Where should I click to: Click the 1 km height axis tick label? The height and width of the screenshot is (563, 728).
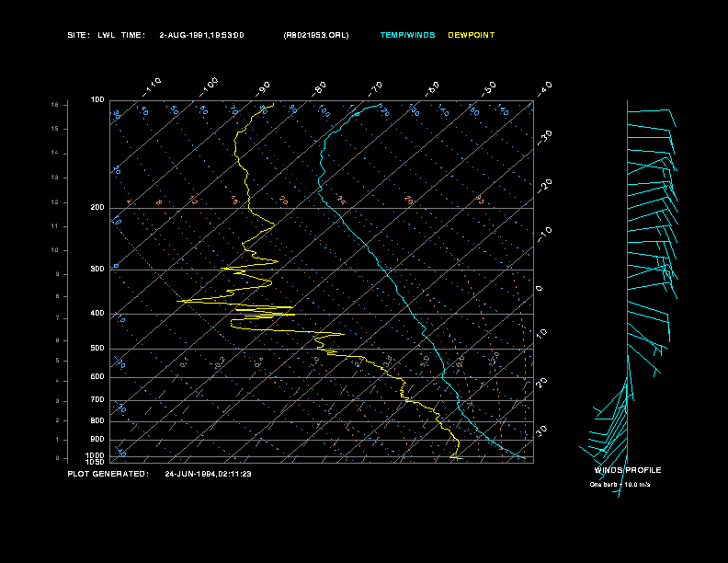(58, 440)
